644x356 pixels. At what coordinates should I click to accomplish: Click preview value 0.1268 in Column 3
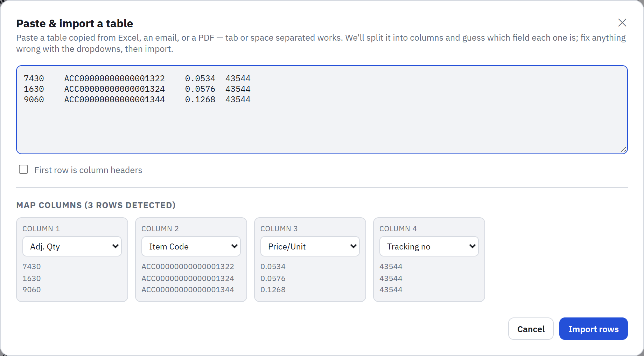point(273,290)
